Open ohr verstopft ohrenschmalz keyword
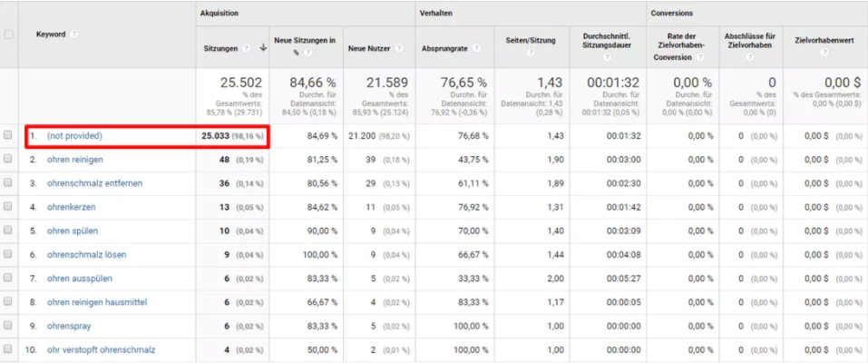Screen dimensions: 868x363 [101, 349]
